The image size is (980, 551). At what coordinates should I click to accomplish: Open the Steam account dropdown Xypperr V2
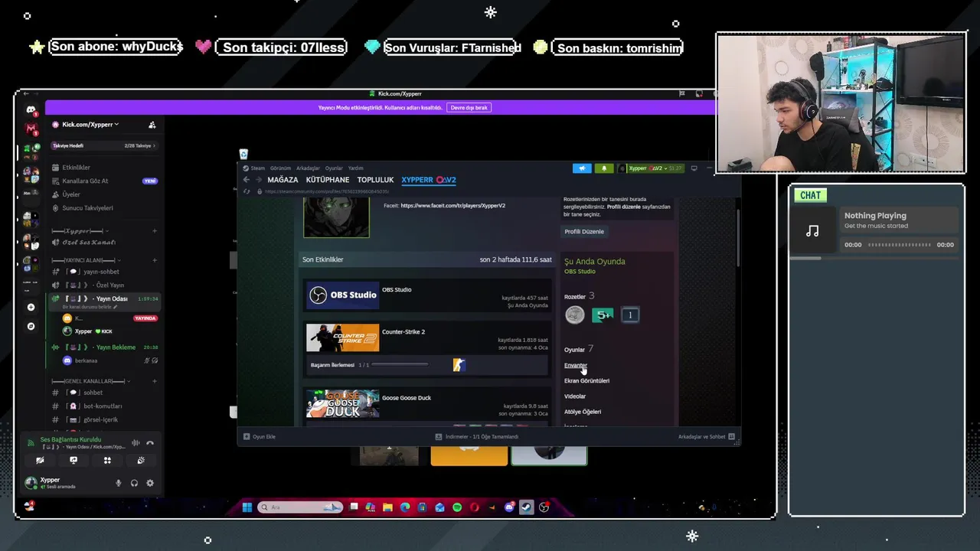(646, 168)
